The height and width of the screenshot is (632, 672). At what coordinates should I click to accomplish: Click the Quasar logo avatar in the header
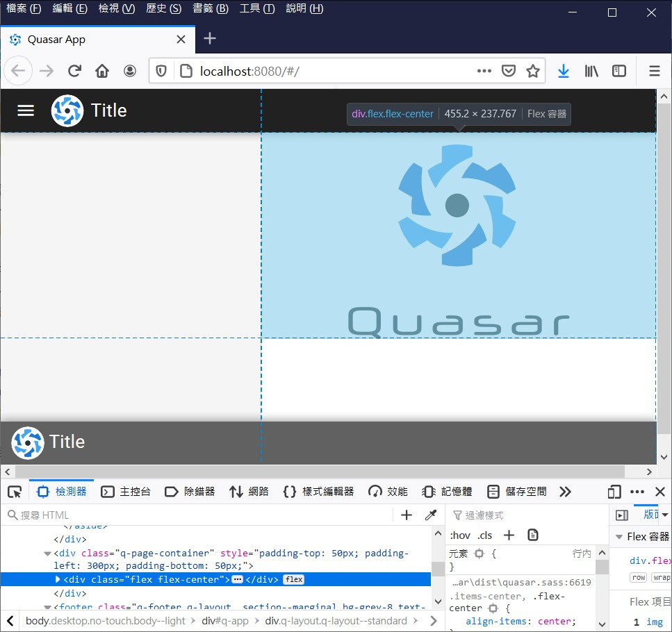pos(67,110)
